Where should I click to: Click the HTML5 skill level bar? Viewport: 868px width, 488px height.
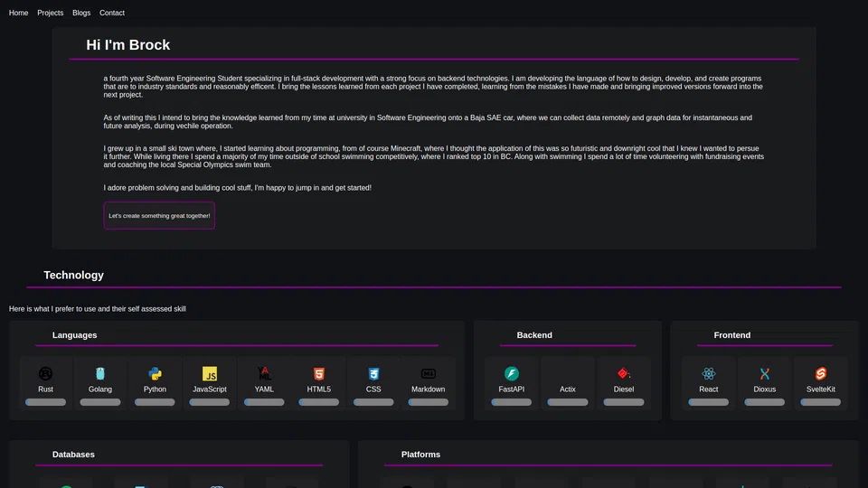[x=319, y=402]
